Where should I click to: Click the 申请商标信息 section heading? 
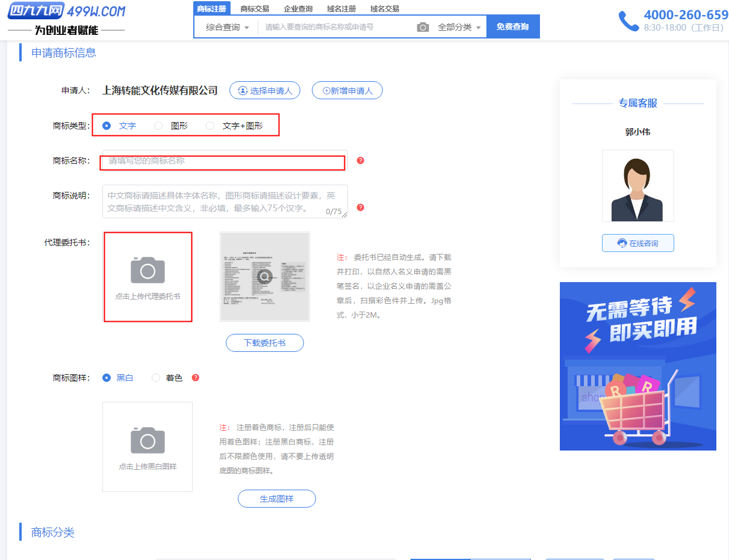click(64, 53)
